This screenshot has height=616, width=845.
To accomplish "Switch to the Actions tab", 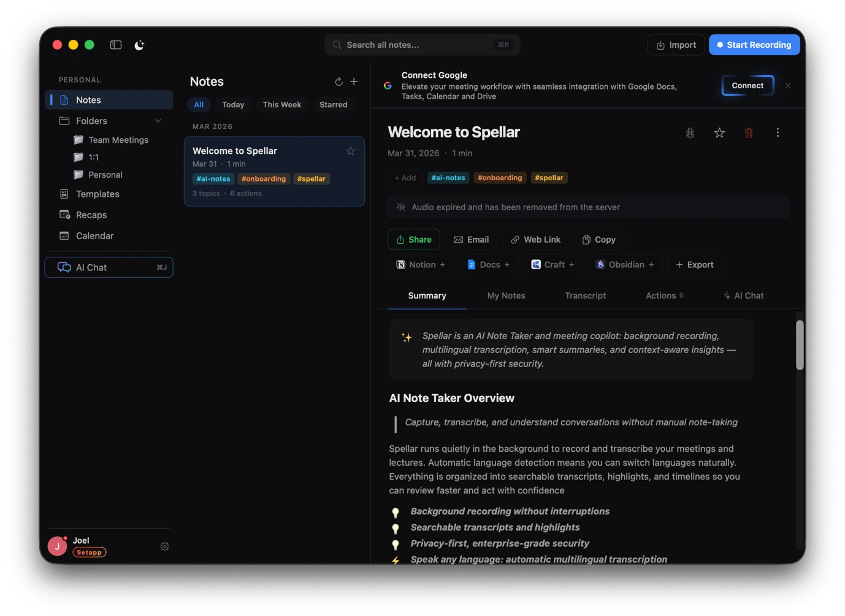I will tap(664, 295).
